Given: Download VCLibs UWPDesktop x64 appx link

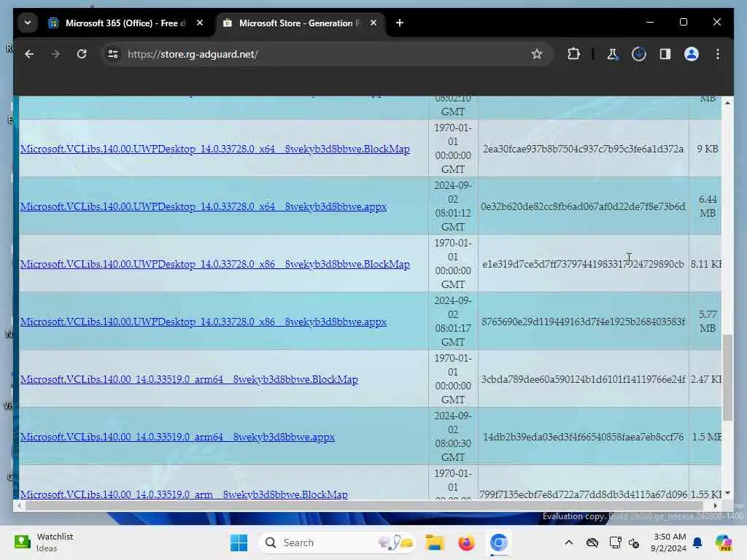Looking at the screenshot, I should [204, 206].
